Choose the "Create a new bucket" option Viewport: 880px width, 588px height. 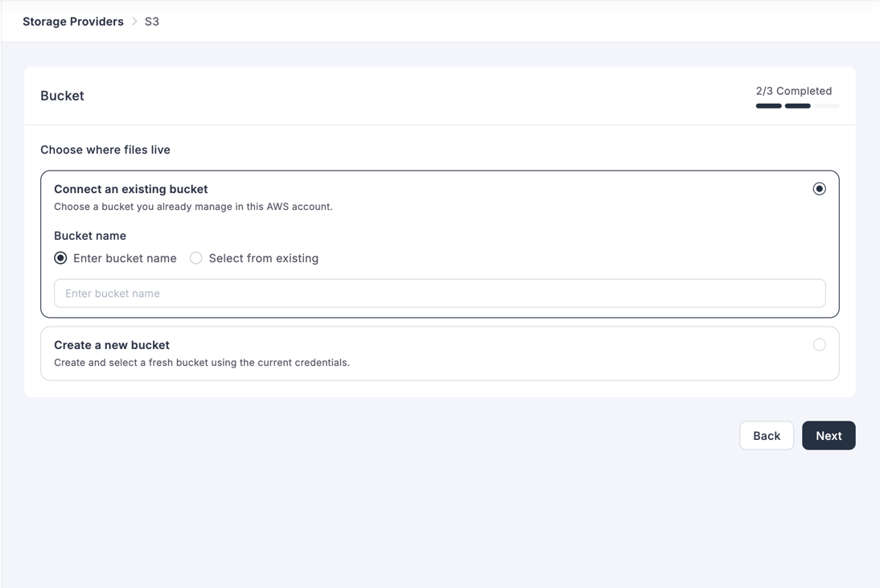tap(820, 344)
